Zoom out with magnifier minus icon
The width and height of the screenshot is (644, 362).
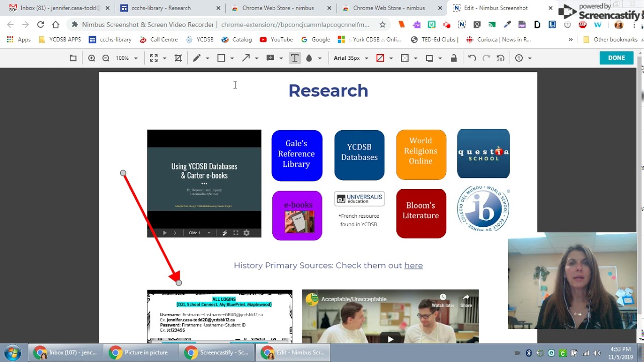pos(106,58)
